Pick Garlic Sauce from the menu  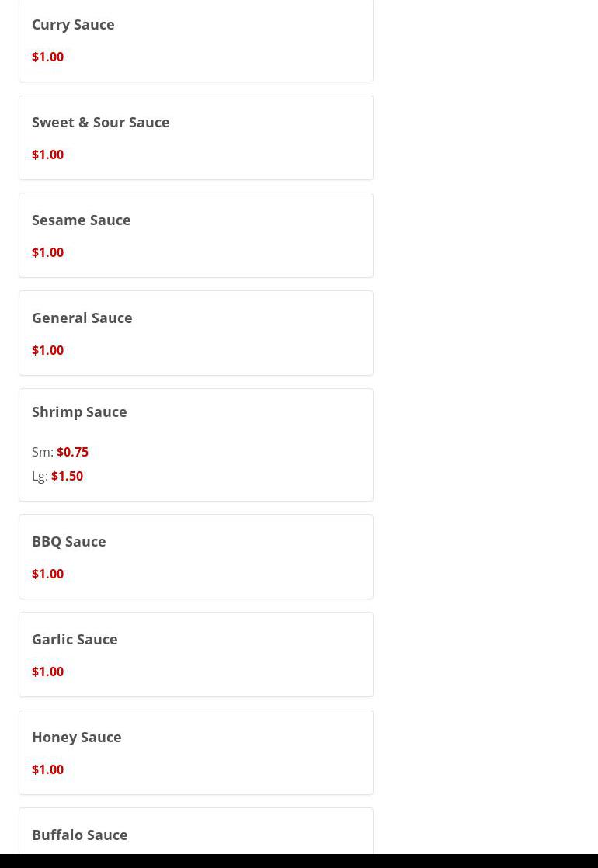click(196, 654)
